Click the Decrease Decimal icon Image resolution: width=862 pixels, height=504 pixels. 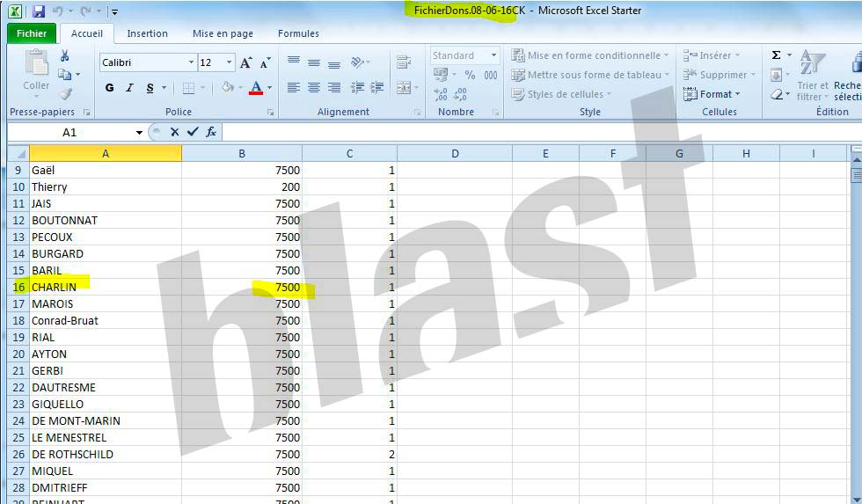coord(461,94)
